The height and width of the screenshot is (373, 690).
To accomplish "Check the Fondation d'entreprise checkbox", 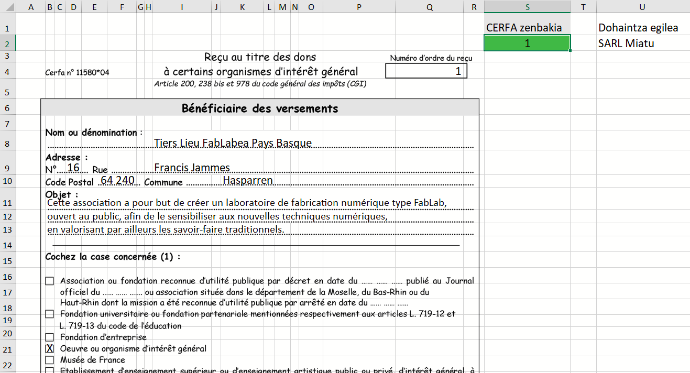I will click(x=50, y=337).
